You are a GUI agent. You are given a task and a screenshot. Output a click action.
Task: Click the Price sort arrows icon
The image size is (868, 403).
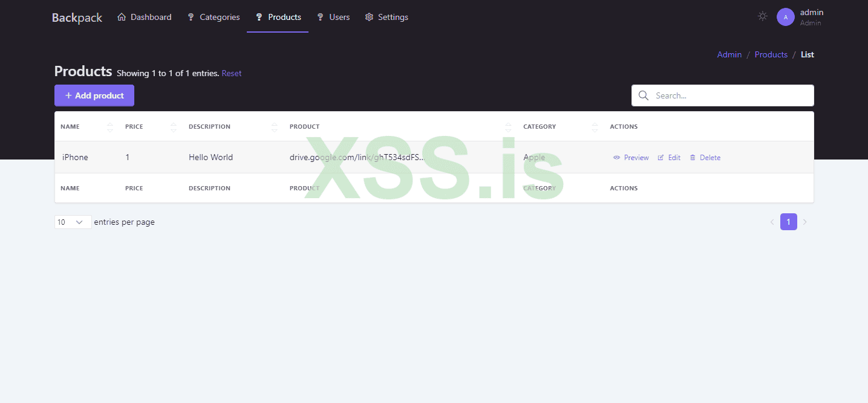click(174, 127)
